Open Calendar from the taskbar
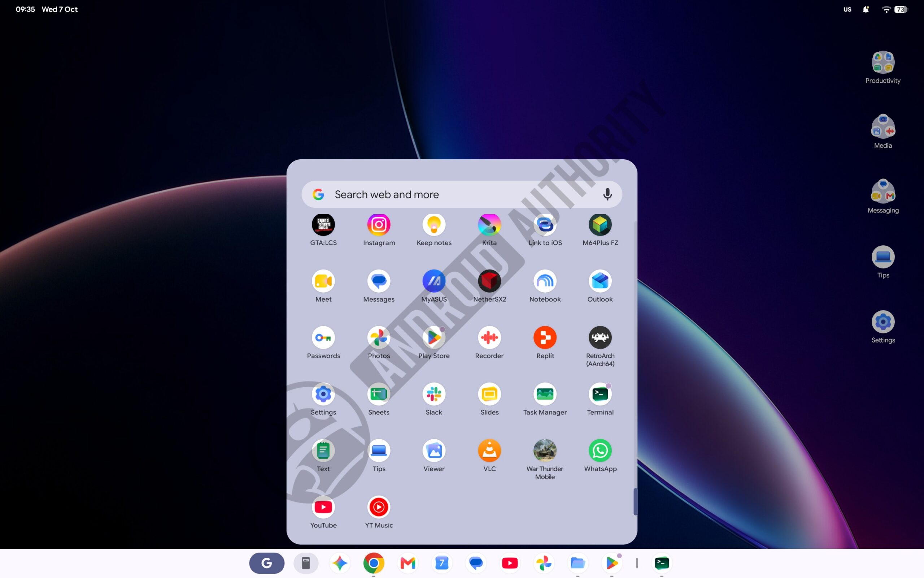This screenshot has height=578, width=924. [442, 563]
